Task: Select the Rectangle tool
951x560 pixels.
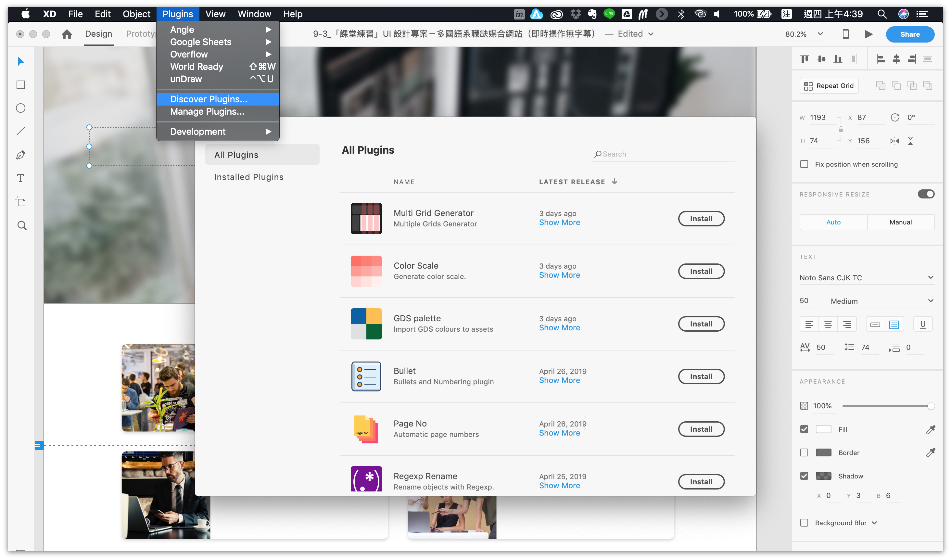Action: click(x=21, y=85)
